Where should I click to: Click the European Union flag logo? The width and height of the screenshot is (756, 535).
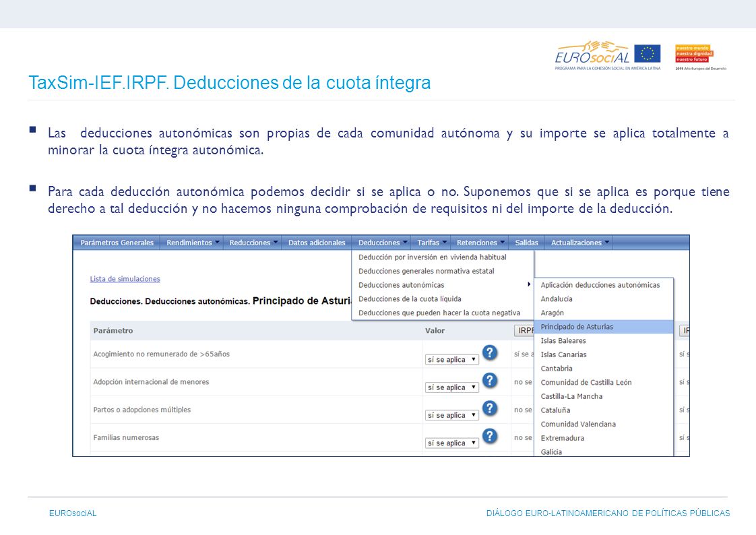(647, 53)
